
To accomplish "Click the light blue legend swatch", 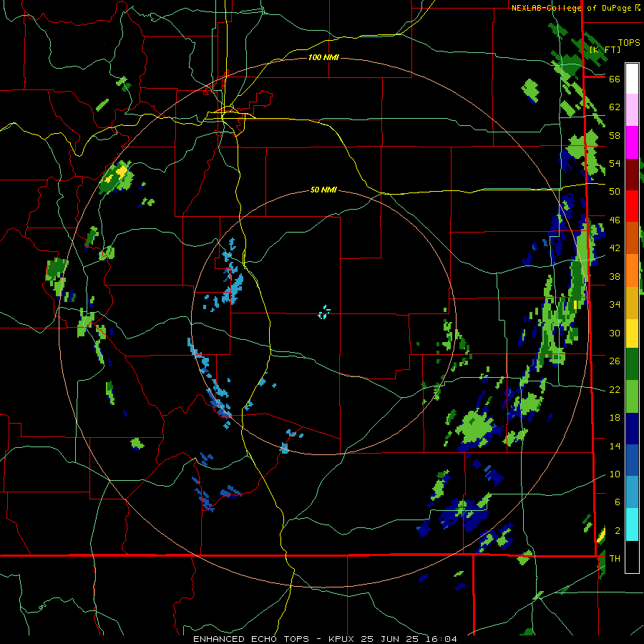I will tap(632, 492).
